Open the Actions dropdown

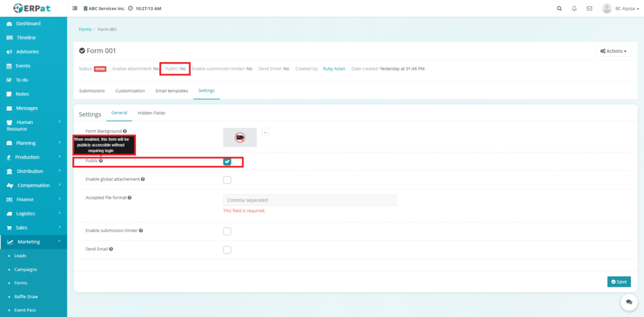click(613, 51)
